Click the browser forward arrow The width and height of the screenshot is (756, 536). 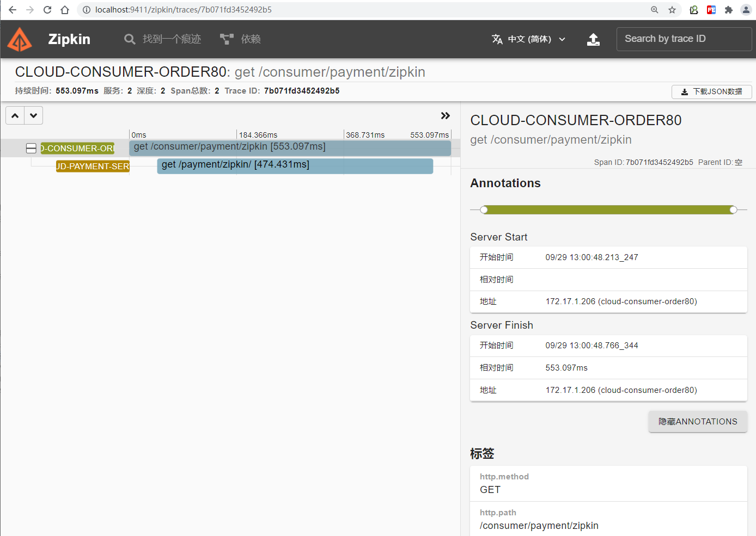tap(30, 10)
